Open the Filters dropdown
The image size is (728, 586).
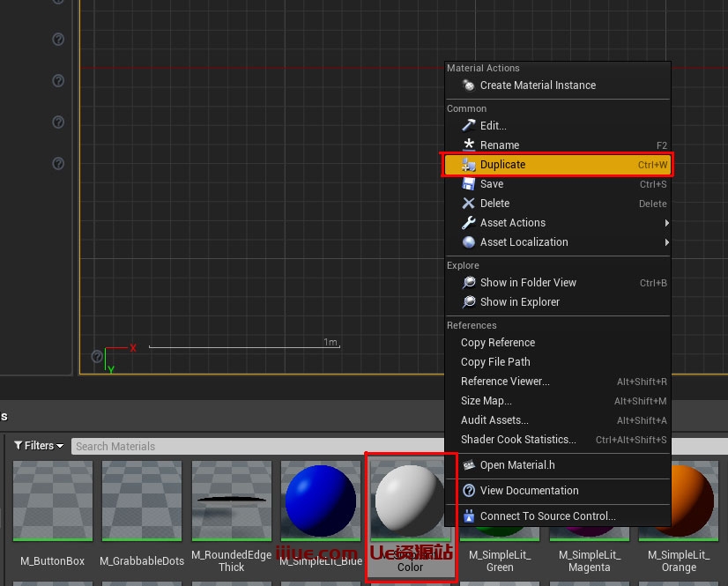(39, 446)
